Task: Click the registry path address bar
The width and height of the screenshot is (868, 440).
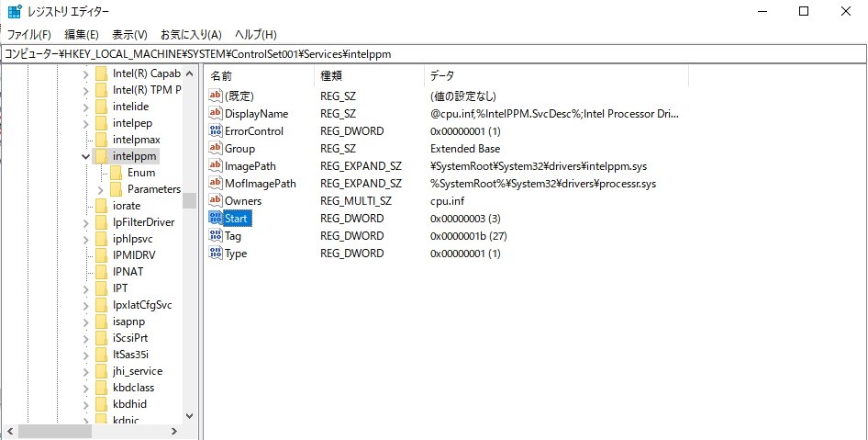Action: [434, 54]
